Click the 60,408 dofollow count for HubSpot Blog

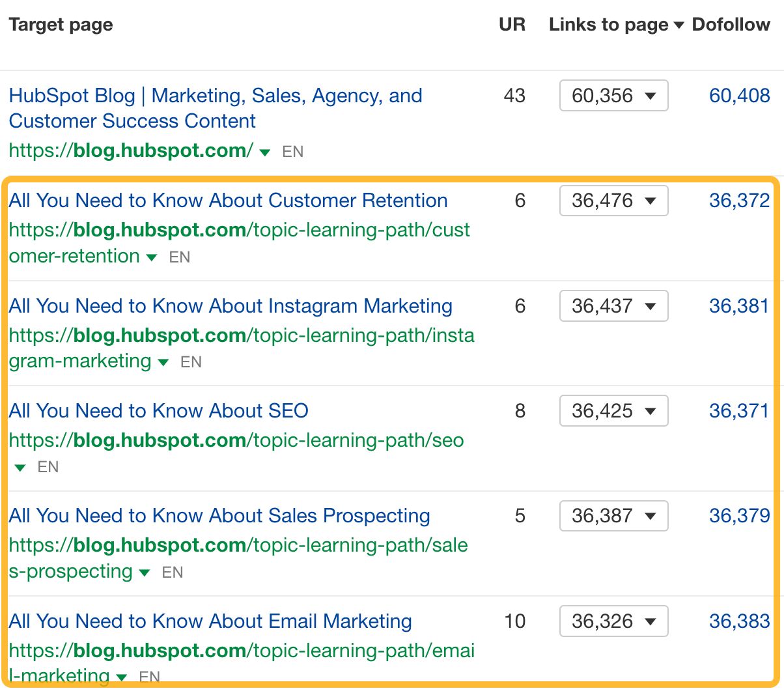pyautogui.click(x=740, y=96)
